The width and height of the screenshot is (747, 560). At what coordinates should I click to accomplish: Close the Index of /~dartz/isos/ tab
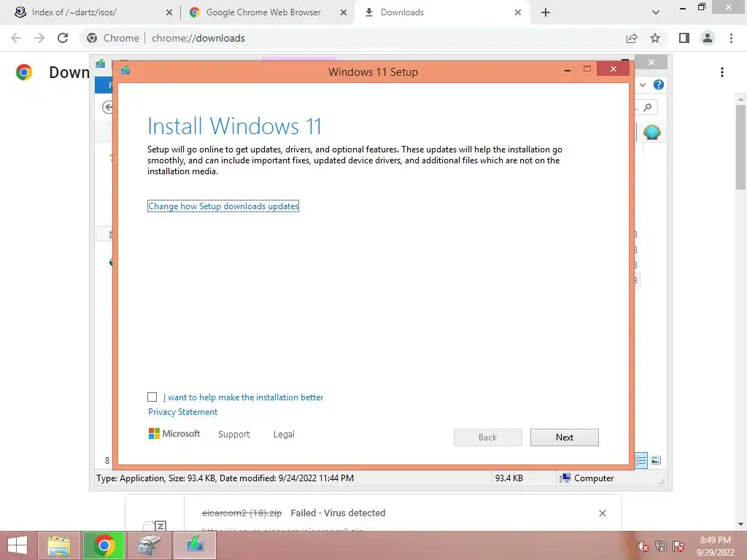click(x=169, y=12)
